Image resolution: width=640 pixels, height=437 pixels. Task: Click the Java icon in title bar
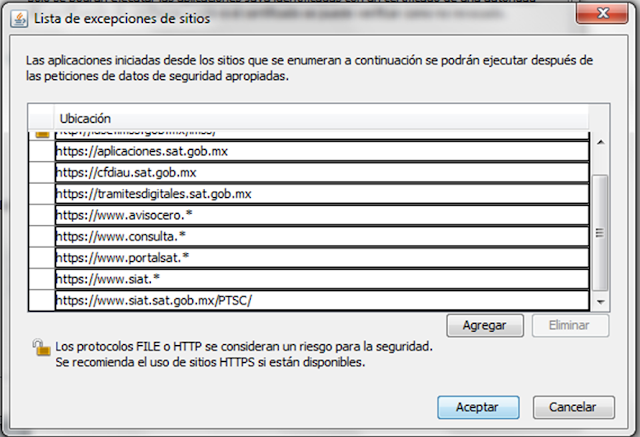click(19, 19)
